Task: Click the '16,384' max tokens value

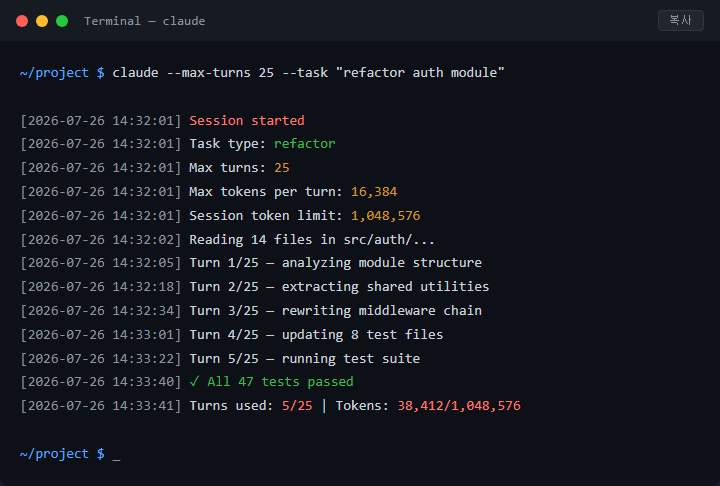Action: pos(374,192)
